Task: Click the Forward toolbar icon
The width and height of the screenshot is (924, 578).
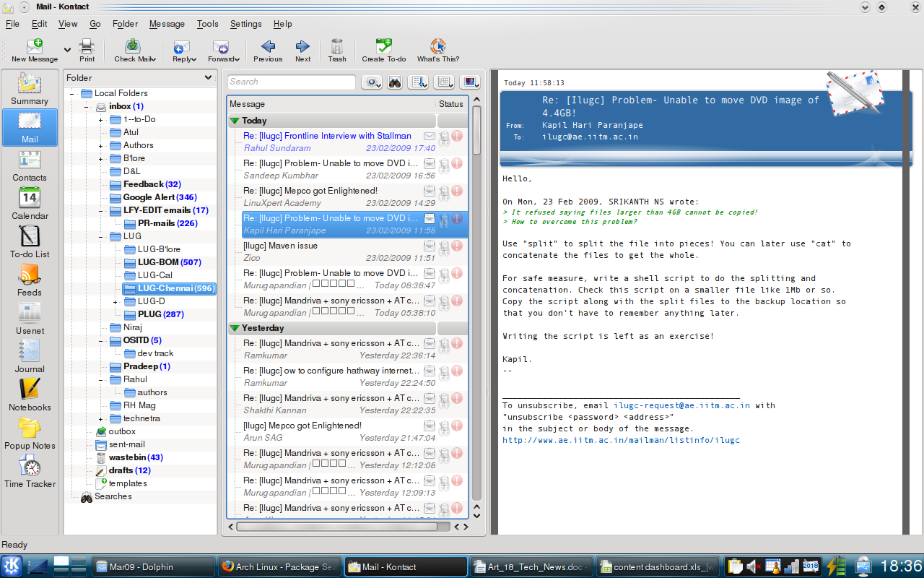Action: point(221,48)
